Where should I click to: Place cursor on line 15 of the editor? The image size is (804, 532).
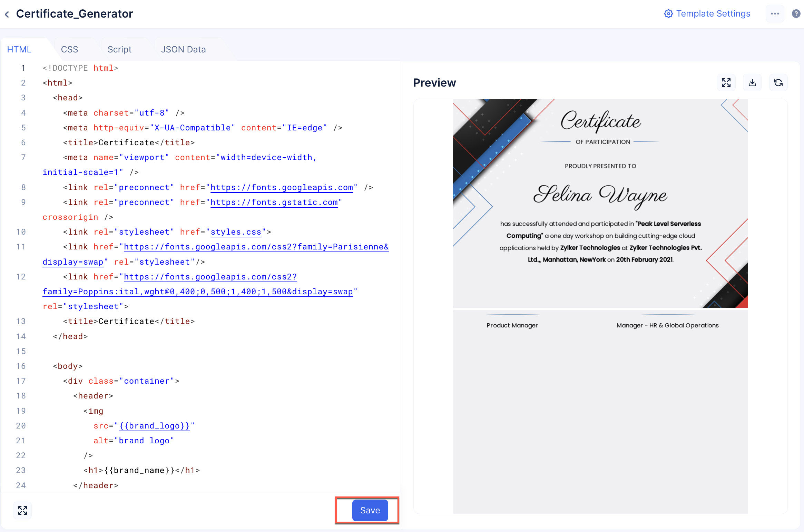coord(138,351)
